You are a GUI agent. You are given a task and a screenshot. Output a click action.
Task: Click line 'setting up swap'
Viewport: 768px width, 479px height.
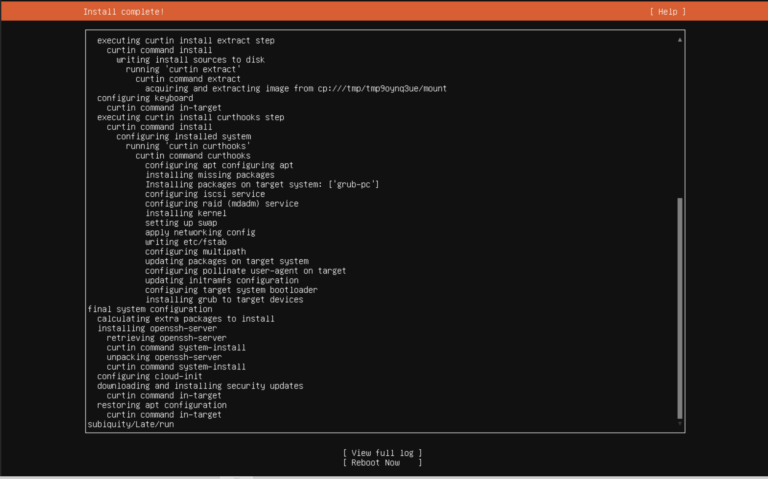[x=181, y=223]
